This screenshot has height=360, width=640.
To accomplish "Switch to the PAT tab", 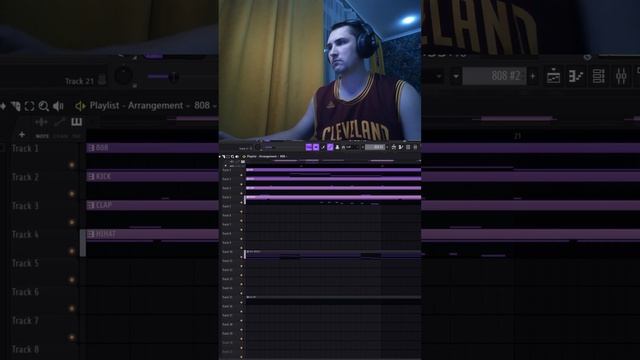I will tap(76, 136).
